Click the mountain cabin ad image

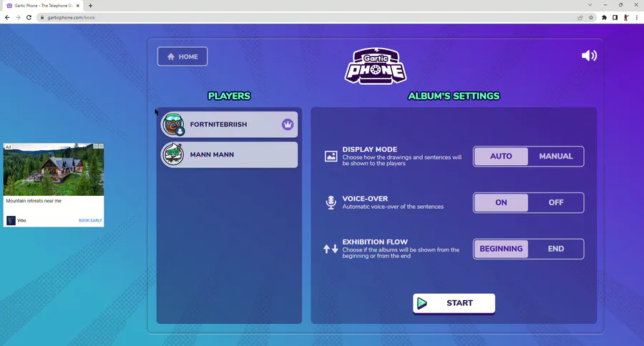(54, 169)
